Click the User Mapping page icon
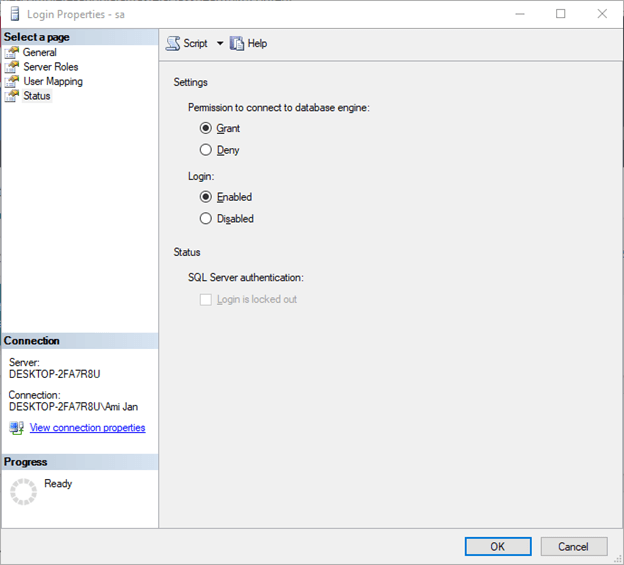 (12, 81)
